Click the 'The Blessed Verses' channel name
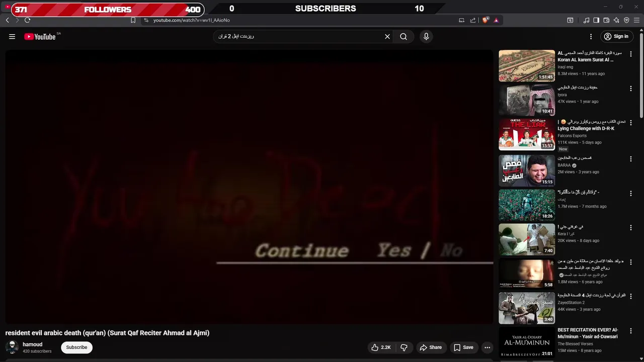 coord(575,344)
